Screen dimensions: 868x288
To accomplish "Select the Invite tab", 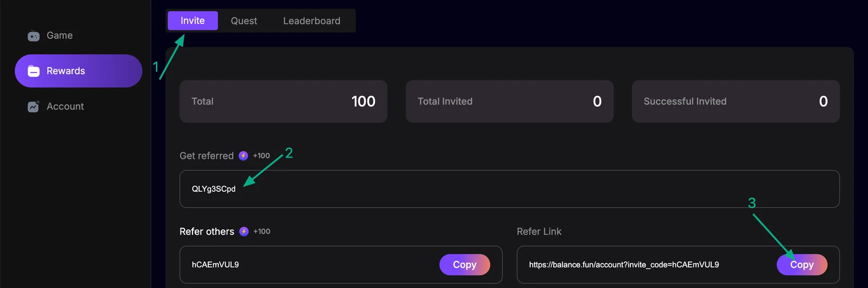I will point(193,21).
